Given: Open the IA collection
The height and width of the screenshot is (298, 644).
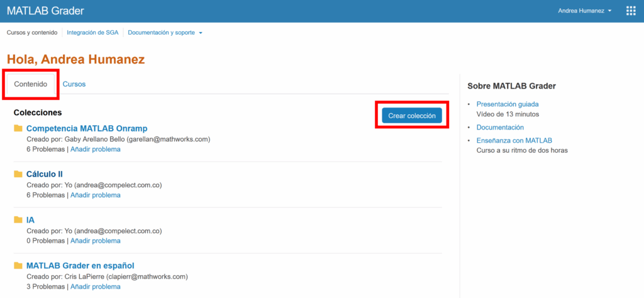Looking at the screenshot, I should tap(30, 219).
